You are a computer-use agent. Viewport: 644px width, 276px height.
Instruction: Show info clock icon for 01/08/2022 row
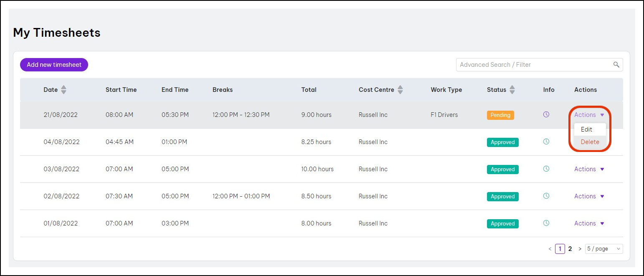[546, 223]
